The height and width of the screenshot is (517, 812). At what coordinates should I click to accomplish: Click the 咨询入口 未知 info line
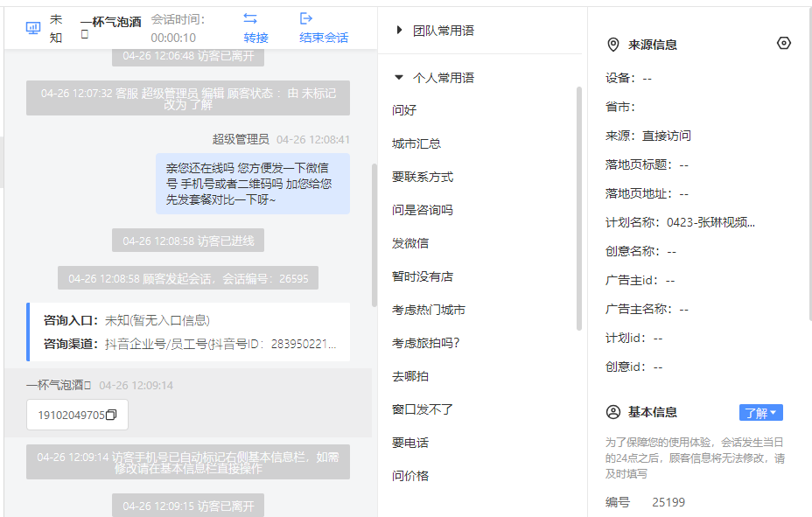pos(126,321)
